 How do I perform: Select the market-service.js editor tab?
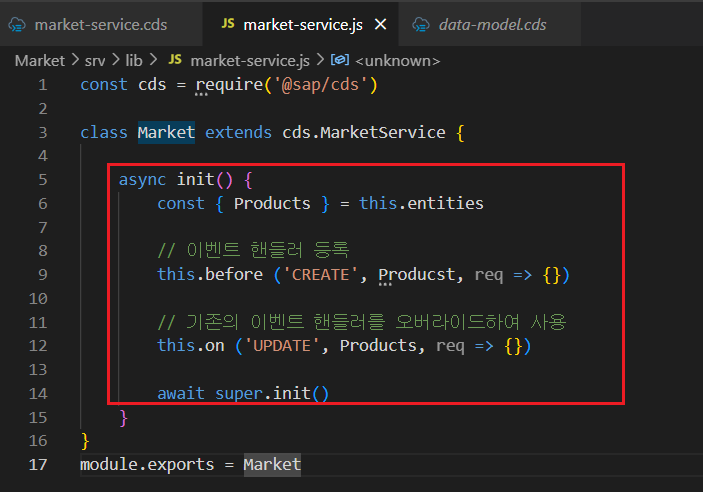300,24
